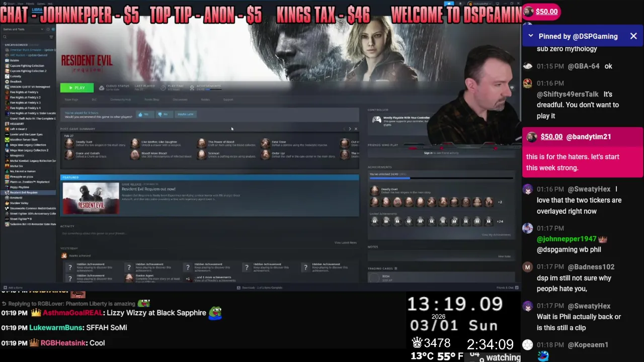Close the pinned chat message
This screenshot has height=362, width=644.
tap(633, 36)
